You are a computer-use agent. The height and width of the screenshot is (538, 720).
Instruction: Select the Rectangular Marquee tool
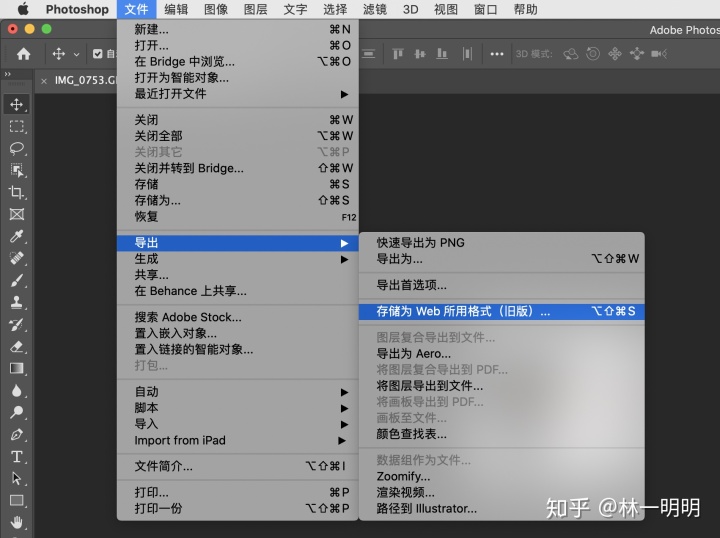[17, 126]
